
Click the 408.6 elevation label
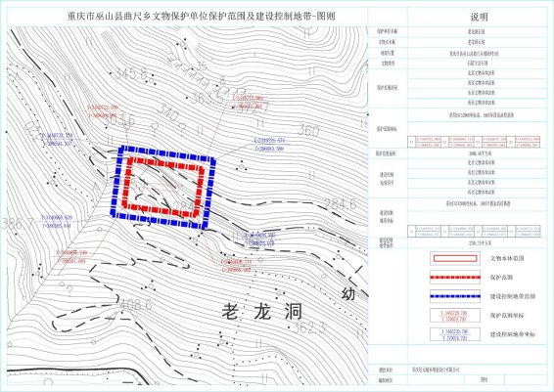136,304
